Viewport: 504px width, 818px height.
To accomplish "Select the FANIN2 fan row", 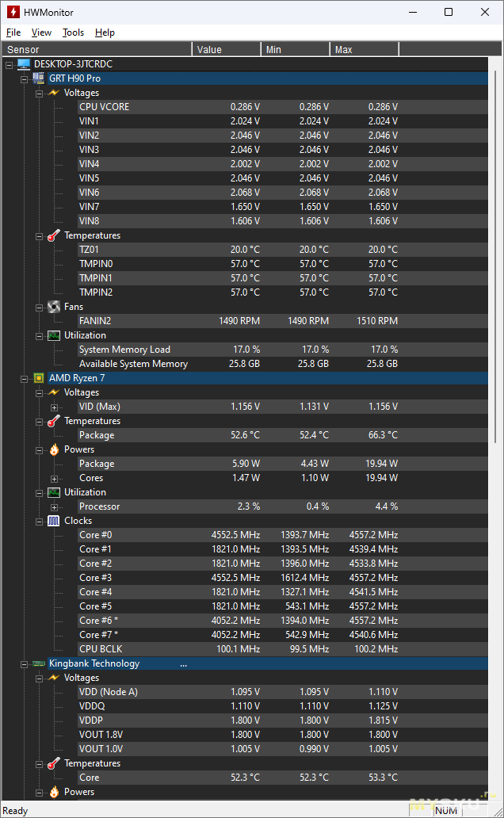I will tap(282, 321).
